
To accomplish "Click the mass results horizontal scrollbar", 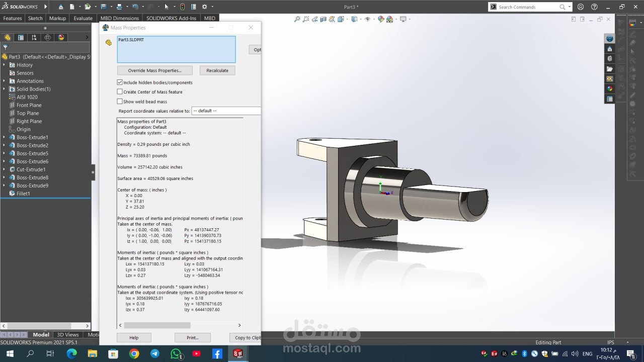I will 157,325.
